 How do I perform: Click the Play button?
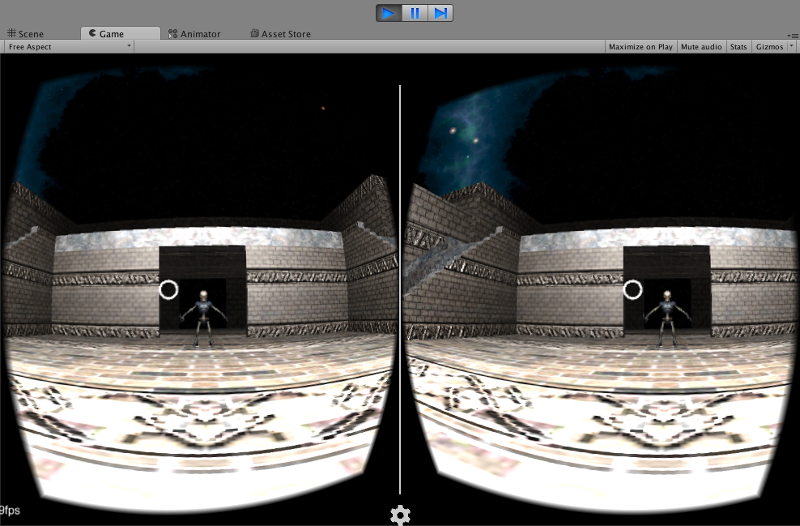tap(389, 13)
